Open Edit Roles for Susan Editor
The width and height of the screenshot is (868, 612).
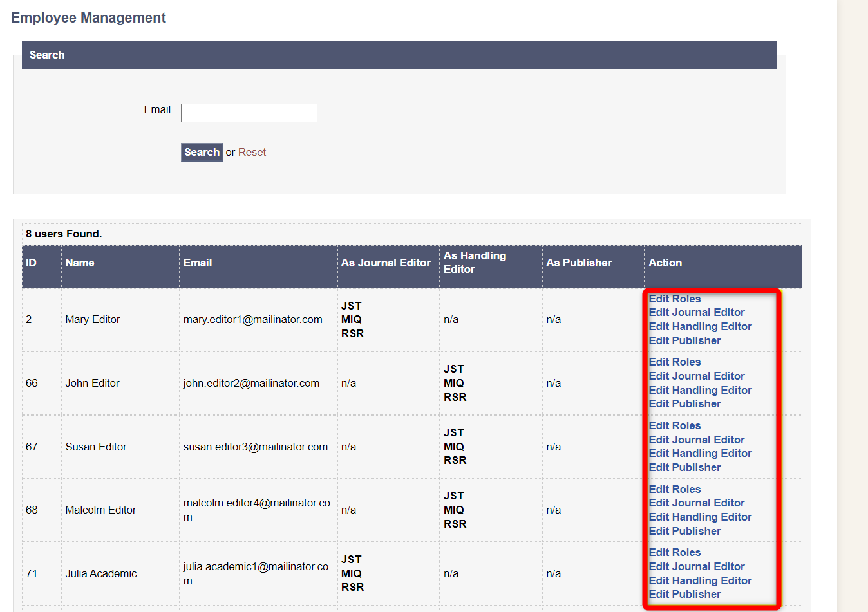674,426
